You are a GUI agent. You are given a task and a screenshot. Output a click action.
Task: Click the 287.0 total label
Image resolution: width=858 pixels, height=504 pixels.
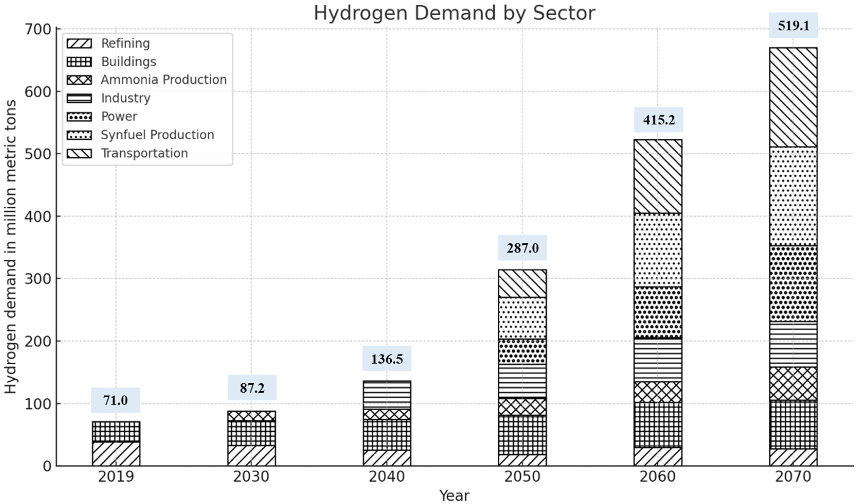click(522, 248)
